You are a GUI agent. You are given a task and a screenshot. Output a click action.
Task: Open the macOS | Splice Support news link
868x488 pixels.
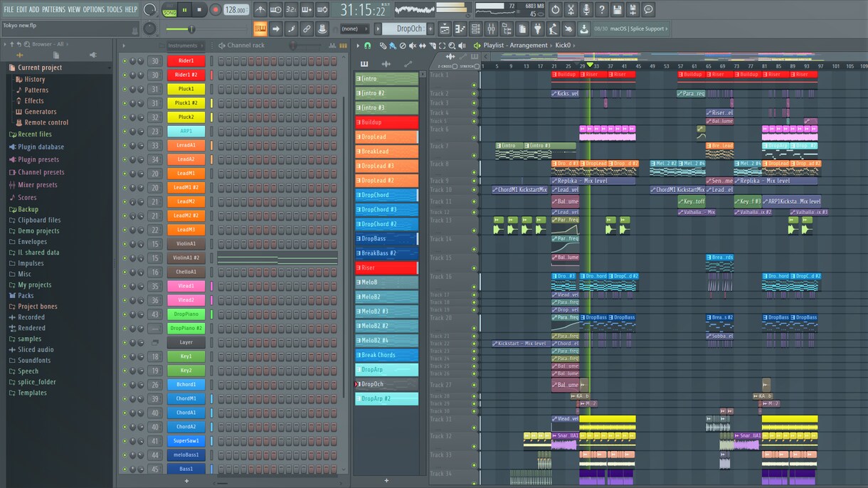(637, 29)
